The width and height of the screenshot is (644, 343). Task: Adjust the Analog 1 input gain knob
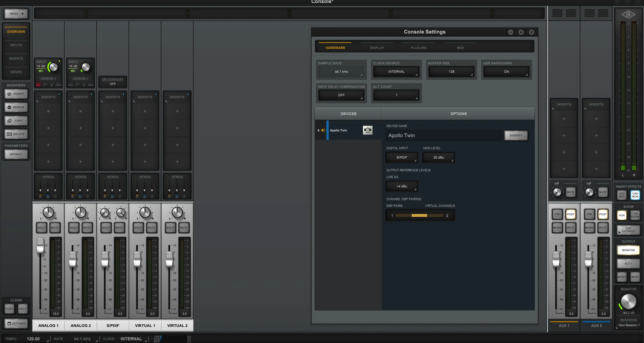pyautogui.click(x=53, y=67)
